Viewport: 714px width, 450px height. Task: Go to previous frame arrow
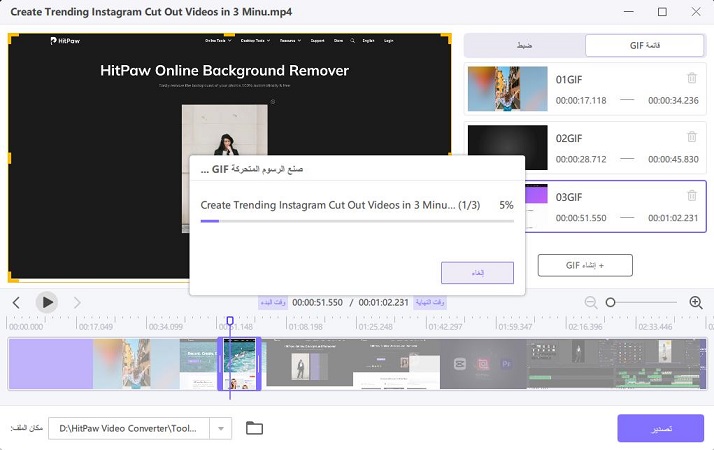tap(16, 302)
